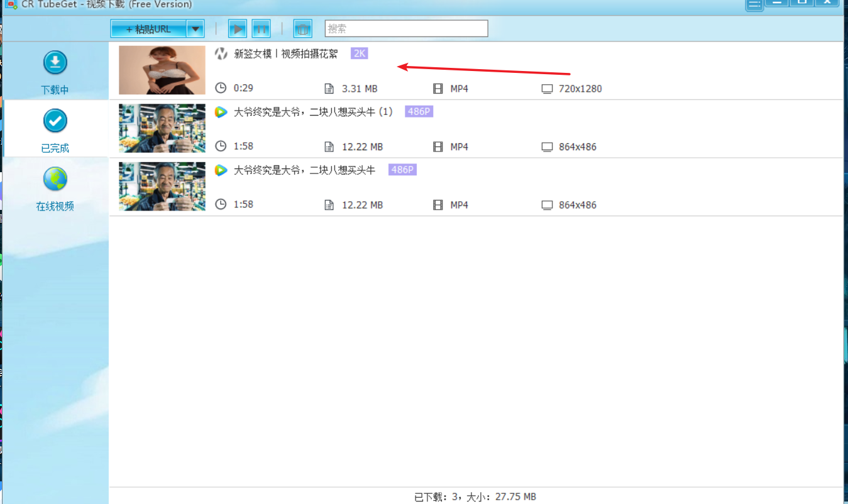Click the Tencent Video icon beside 大爷终究是大爷 (1)
This screenshot has height=504, width=848.
221,112
